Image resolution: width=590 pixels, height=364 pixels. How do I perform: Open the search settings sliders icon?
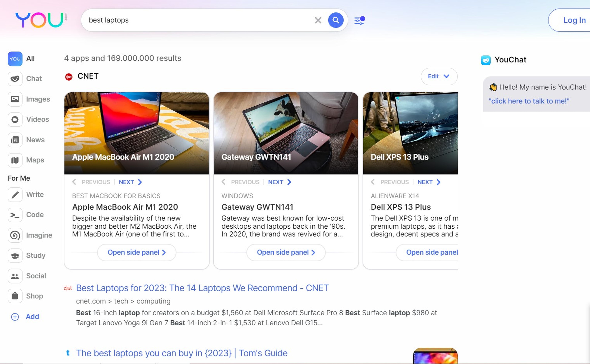click(x=359, y=20)
